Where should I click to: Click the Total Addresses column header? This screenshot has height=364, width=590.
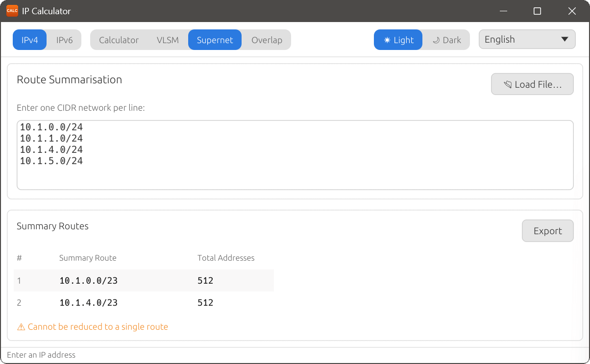tap(226, 258)
